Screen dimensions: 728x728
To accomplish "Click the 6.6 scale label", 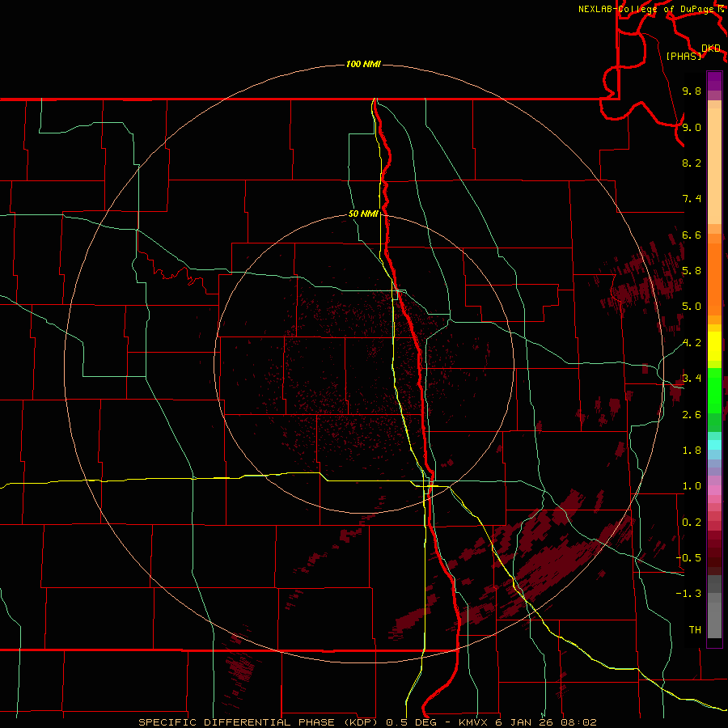I will coord(692,235).
